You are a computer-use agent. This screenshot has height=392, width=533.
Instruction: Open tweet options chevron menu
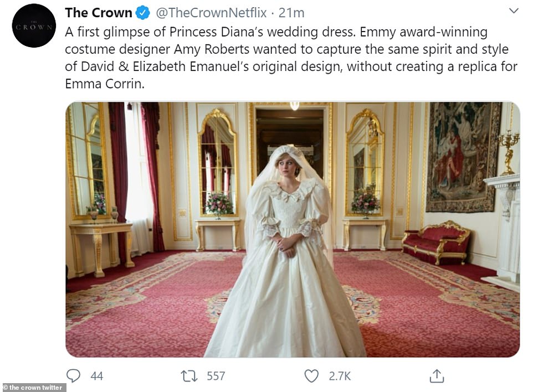click(513, 11)
